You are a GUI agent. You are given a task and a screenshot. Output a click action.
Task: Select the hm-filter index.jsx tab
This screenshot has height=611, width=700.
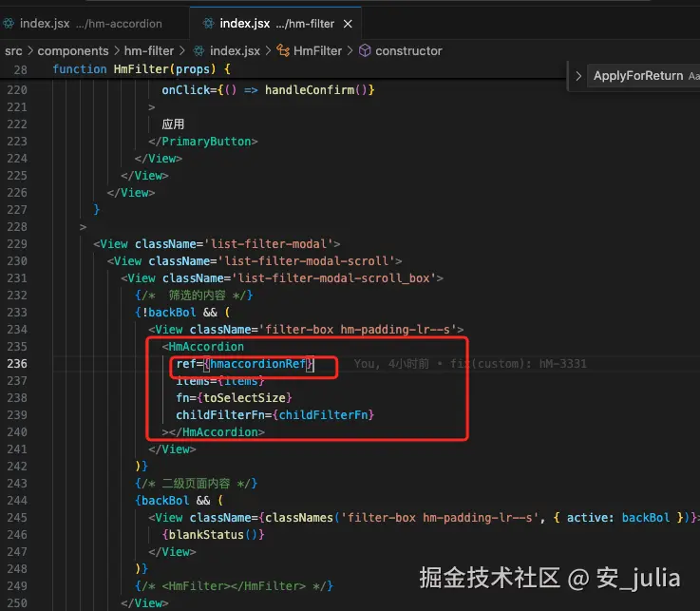[275, 23]
